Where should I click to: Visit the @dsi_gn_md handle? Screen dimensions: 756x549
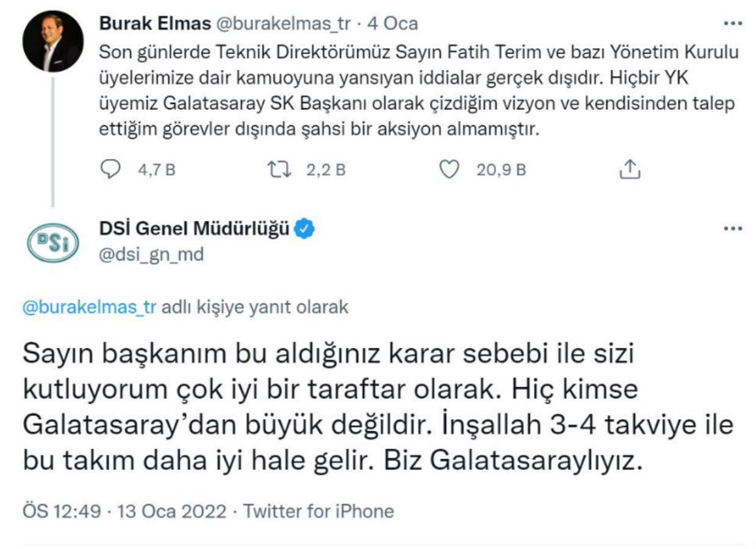(151, 254)
